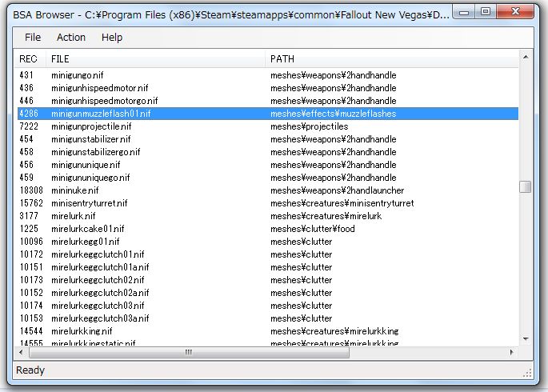The image size is (548, 392).
Task: Click record number 7222
Action: pos(29,126)
